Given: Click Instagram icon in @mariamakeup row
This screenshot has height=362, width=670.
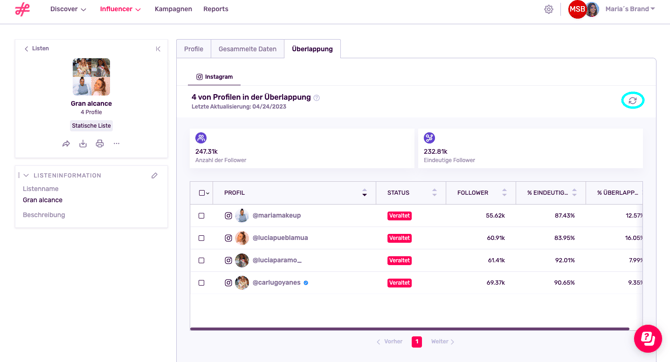Looking at the screenshot, I should [x=228, y=216].
